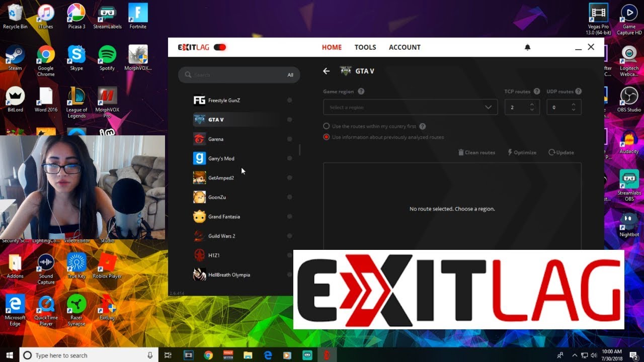This screenshot has height=362, width=644.
Task: Open QuickTime Player desktop icon
Action: pos(46,311)
